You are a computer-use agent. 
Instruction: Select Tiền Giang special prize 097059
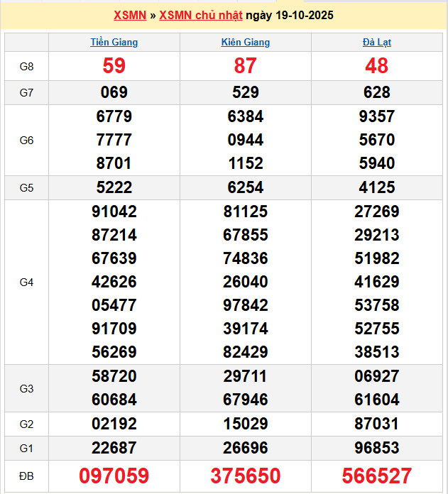click(114, 476)
